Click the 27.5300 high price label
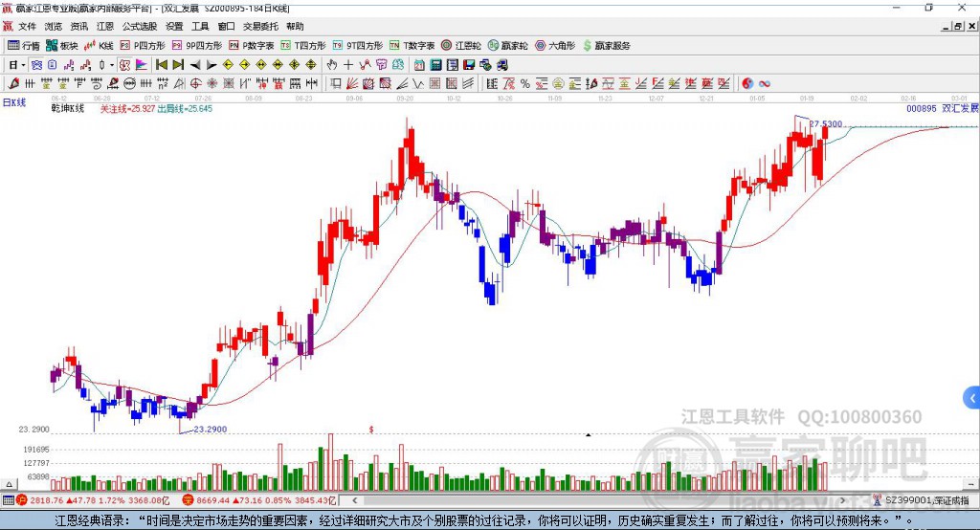The width and height of the screenshot is (980, 530). tap(826, 123)
